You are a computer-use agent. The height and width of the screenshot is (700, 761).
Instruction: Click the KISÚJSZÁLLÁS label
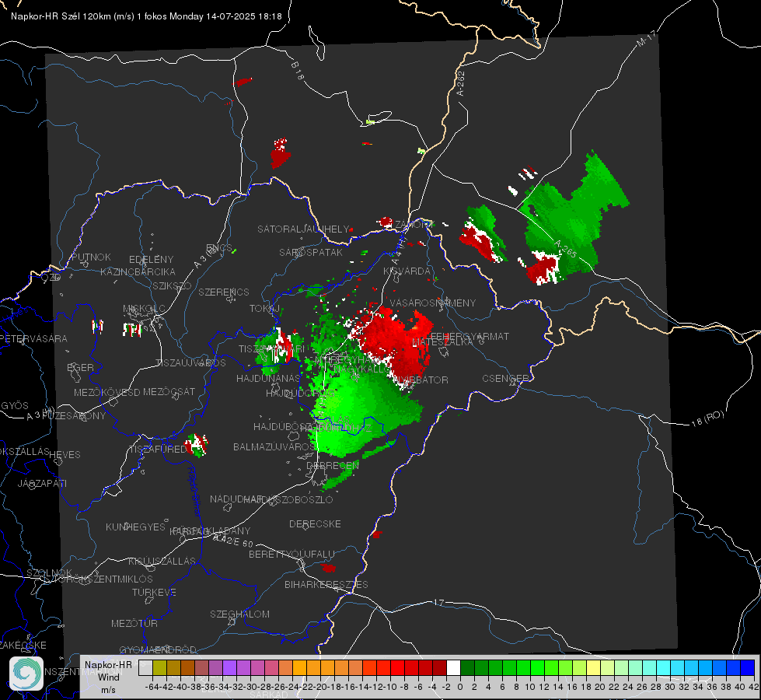coord(162,561)
